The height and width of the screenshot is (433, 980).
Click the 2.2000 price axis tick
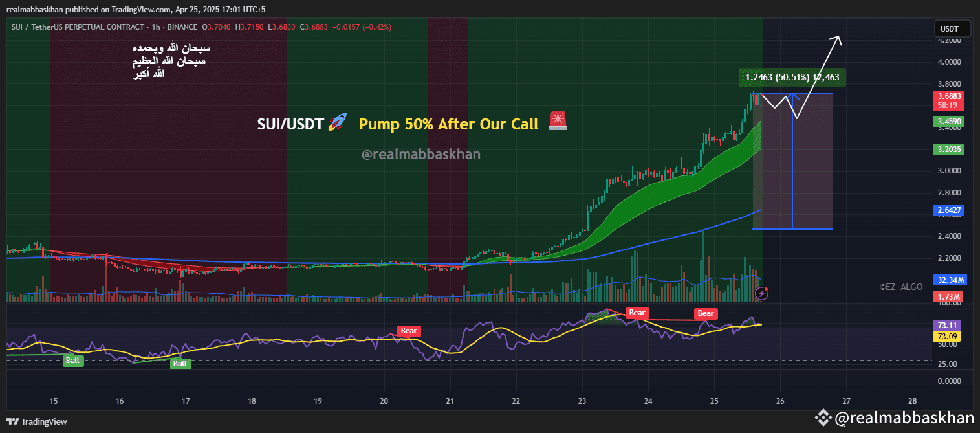tap(948, 258)
